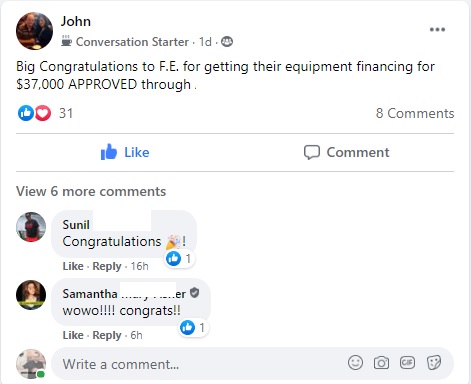Image resolution: width=471 pixels, height=384 pixels.
Task: Open the 8 Comments link
Action: pos(415,113)
